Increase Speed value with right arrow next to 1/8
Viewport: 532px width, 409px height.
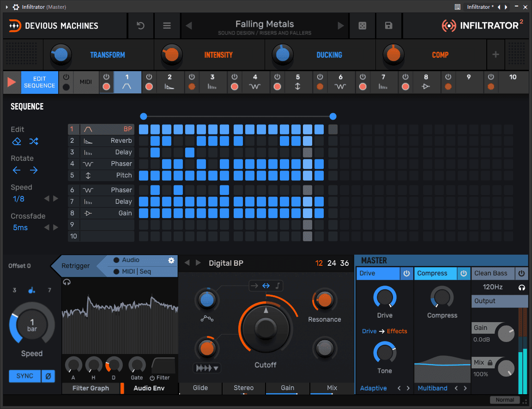pos(56,199)
